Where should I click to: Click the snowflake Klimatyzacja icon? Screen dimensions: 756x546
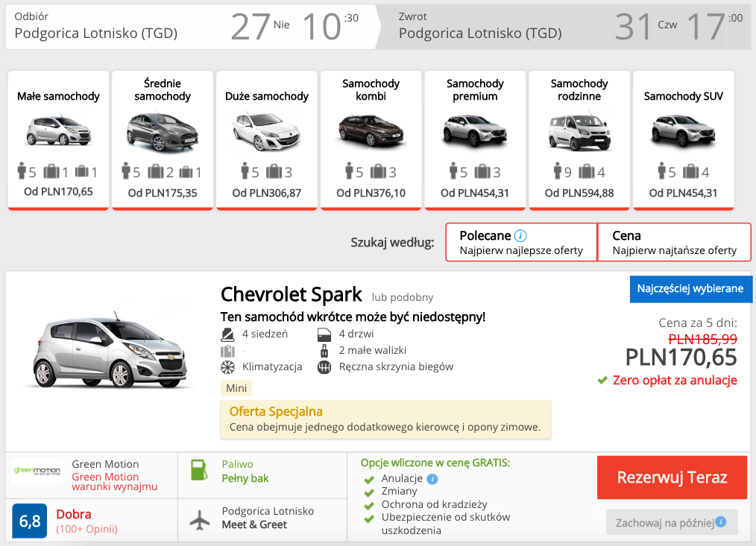225,366
